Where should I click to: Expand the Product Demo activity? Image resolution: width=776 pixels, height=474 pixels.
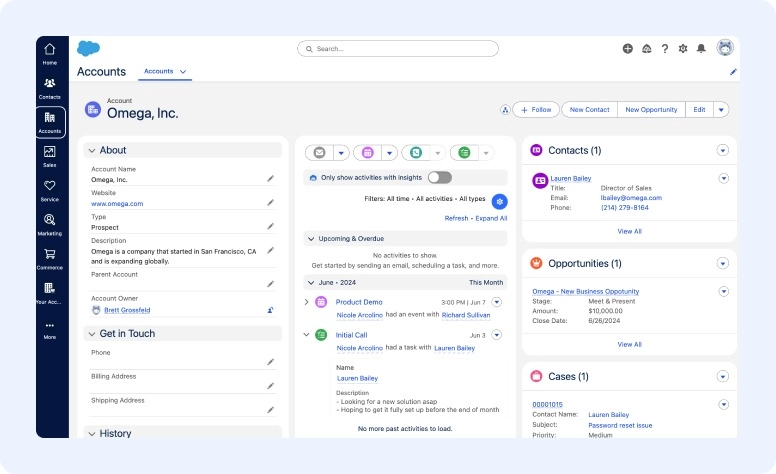pos(306,302)
